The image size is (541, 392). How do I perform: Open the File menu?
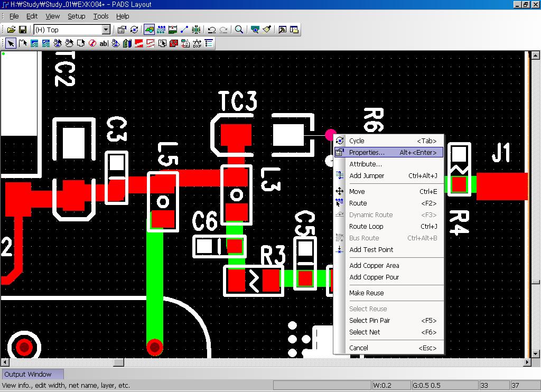coord(14,16)
